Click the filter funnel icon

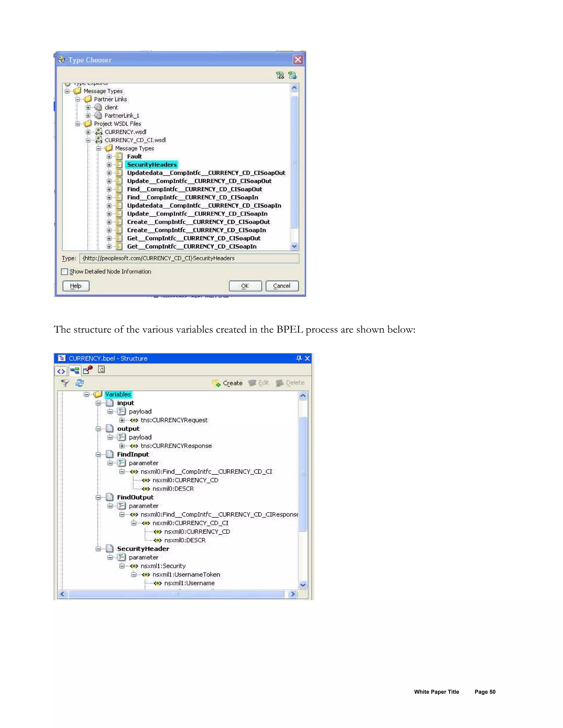click(65, 383)
